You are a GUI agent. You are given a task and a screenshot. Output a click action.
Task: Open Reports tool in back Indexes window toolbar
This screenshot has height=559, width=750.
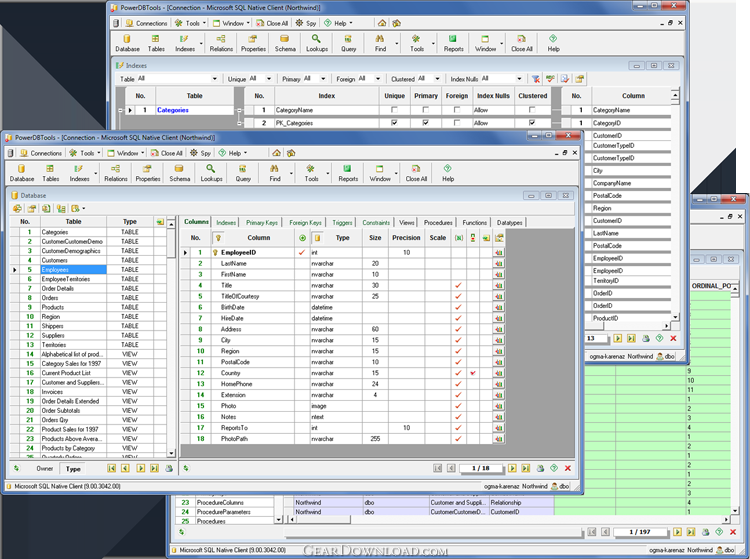(x=453, y=43)
